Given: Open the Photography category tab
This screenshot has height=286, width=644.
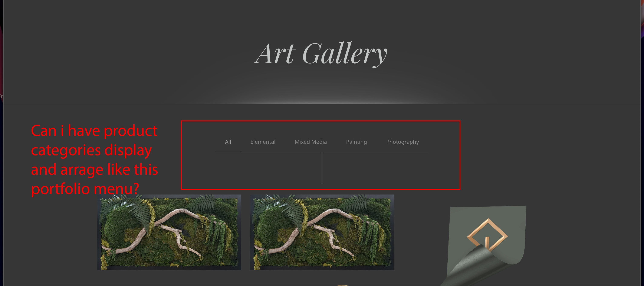Looking at the screenshot, I should click(x=402, y=142).
